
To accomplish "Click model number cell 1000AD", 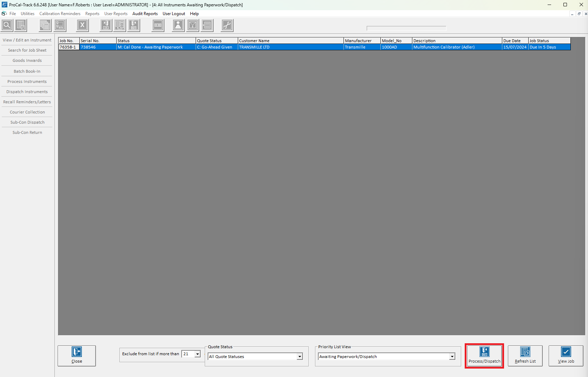I will click(x=396, y=47).
